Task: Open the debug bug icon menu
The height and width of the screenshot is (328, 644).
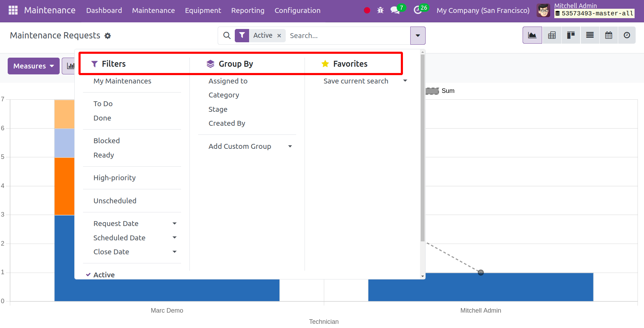Action: [x=380, y=10]
